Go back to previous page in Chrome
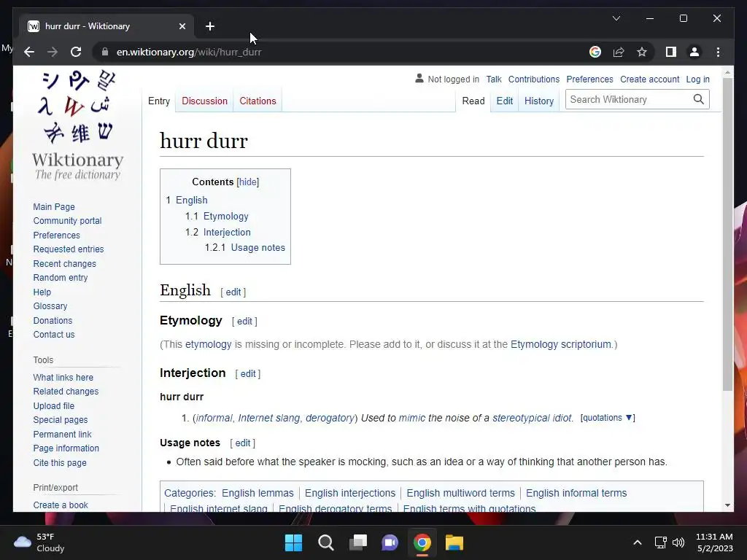The image size is (747, 560). 29,52
